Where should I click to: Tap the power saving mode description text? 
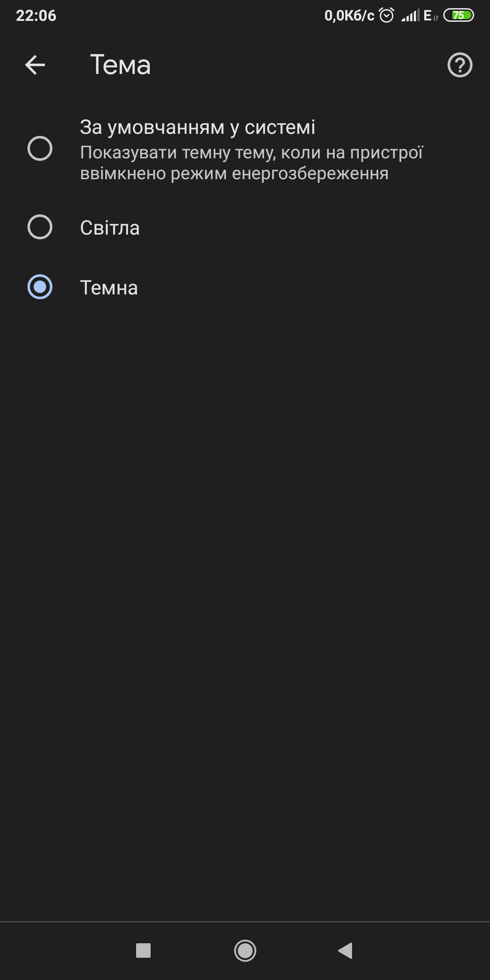[x=251, y=163]
